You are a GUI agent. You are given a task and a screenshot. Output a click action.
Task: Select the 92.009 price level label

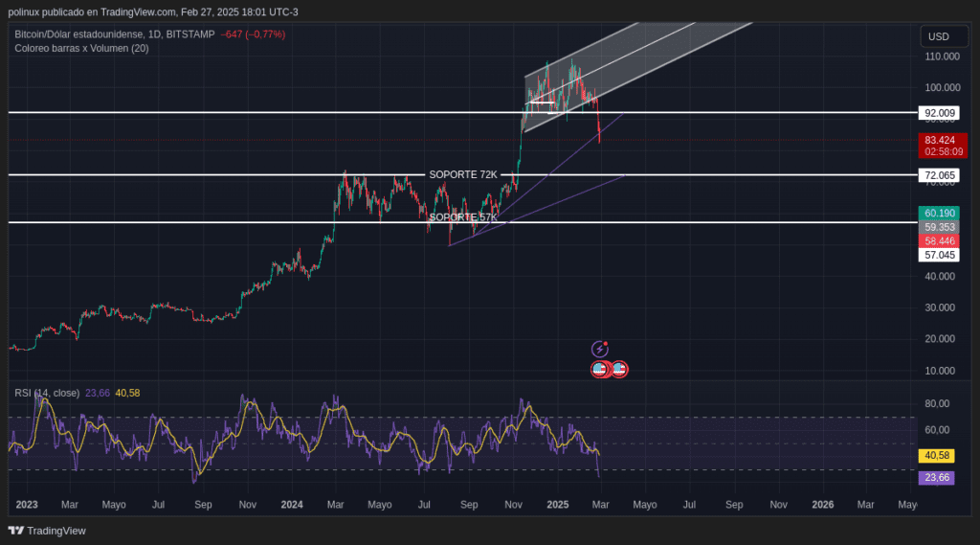[938, 112]
